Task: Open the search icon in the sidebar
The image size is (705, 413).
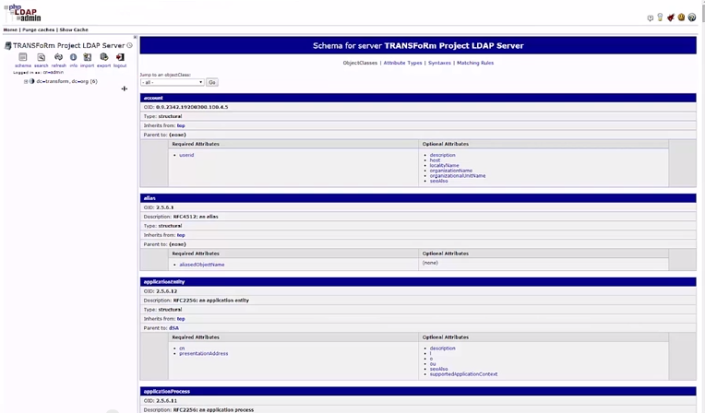Action: tap(41, 58)
